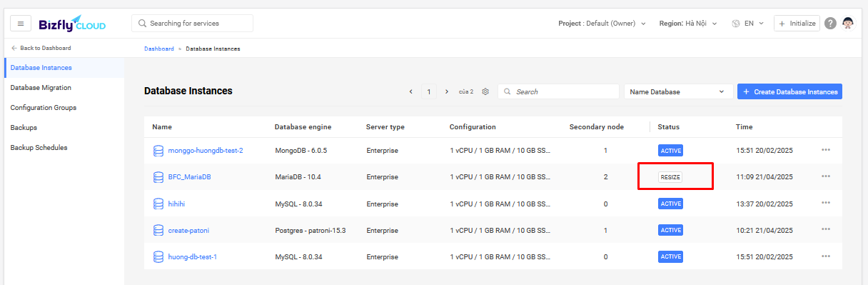Click the Initialize button

coord(797,24)
